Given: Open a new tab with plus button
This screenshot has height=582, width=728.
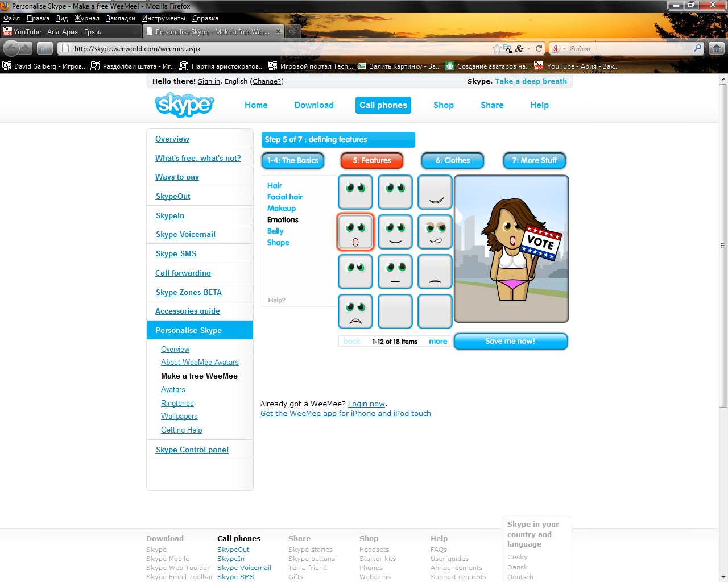Looking at the screenshot, I should 292,32.
